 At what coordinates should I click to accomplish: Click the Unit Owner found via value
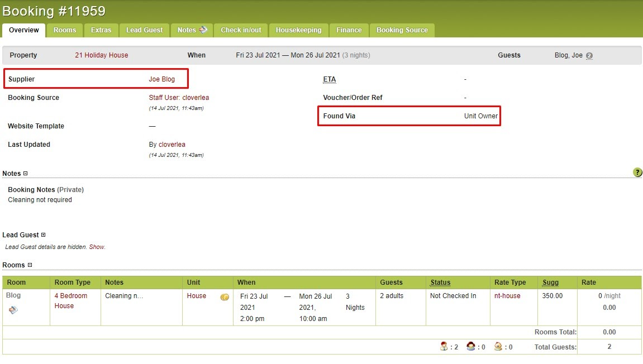481,116
